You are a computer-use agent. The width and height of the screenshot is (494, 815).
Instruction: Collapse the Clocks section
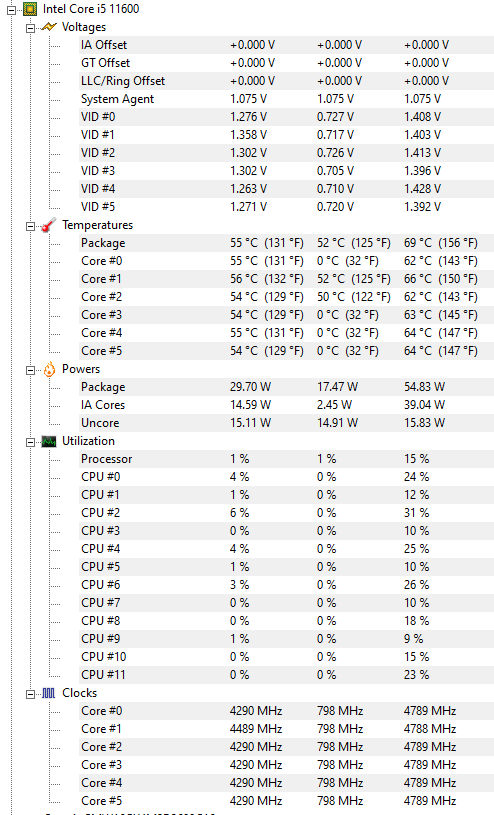pyautogui.click(x=31, y=694)
